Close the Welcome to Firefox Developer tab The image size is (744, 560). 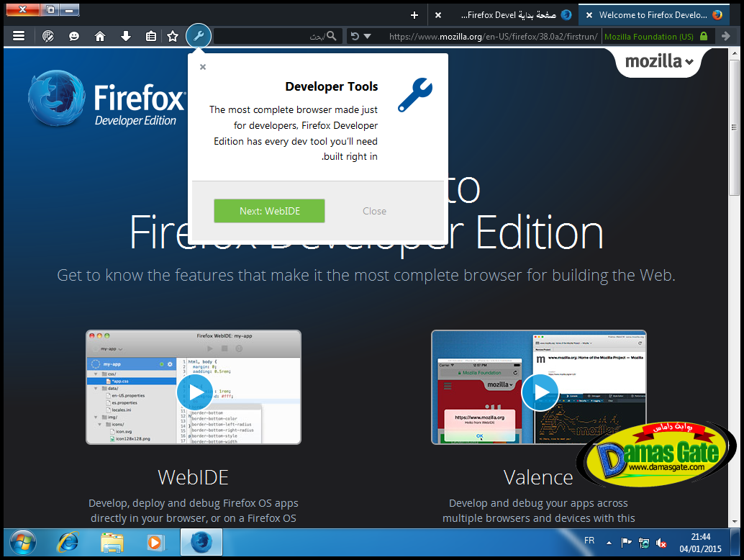[589, 15]
